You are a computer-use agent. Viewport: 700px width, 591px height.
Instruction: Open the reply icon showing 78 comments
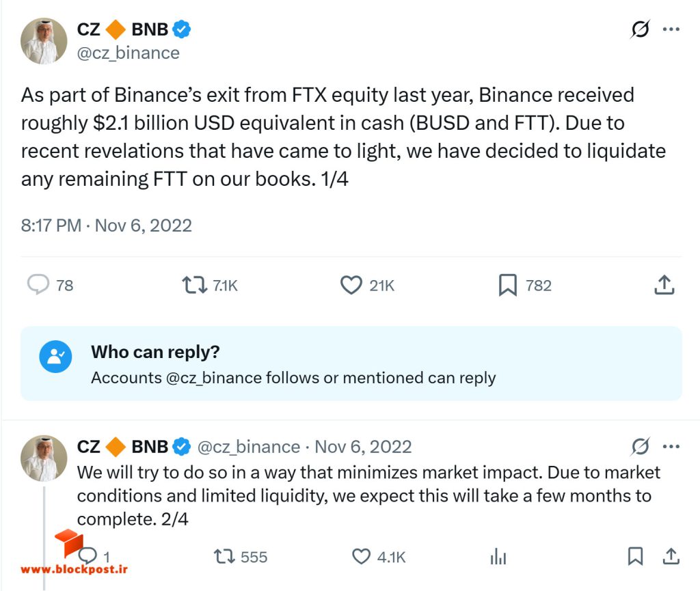(x=38, y=285)
